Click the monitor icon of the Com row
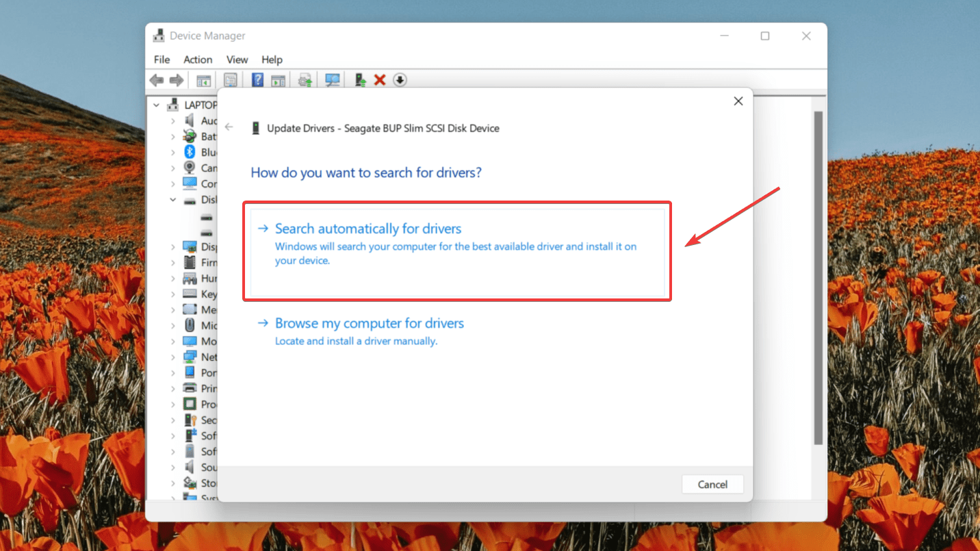 pyautogui.click(x=190, y=183)
